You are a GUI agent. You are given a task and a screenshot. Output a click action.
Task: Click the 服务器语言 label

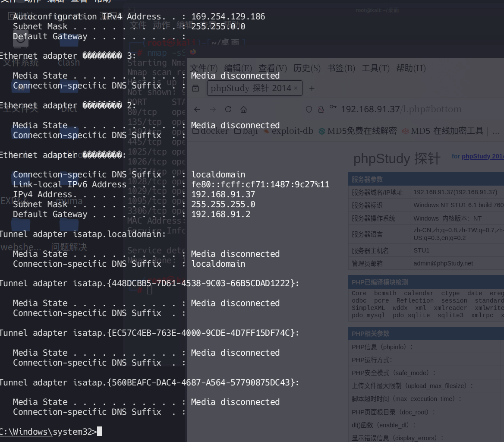[x=367, y=234]
